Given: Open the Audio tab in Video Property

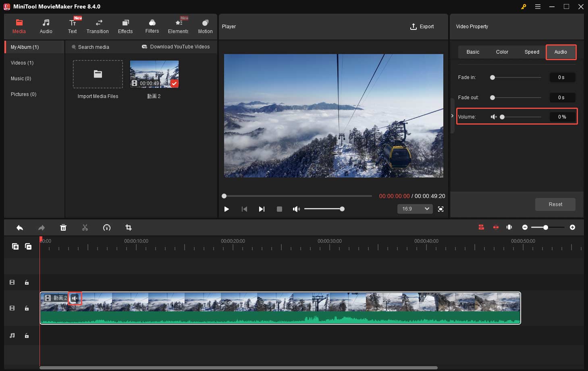Looking at the screenshot, I should pos(561,52).
